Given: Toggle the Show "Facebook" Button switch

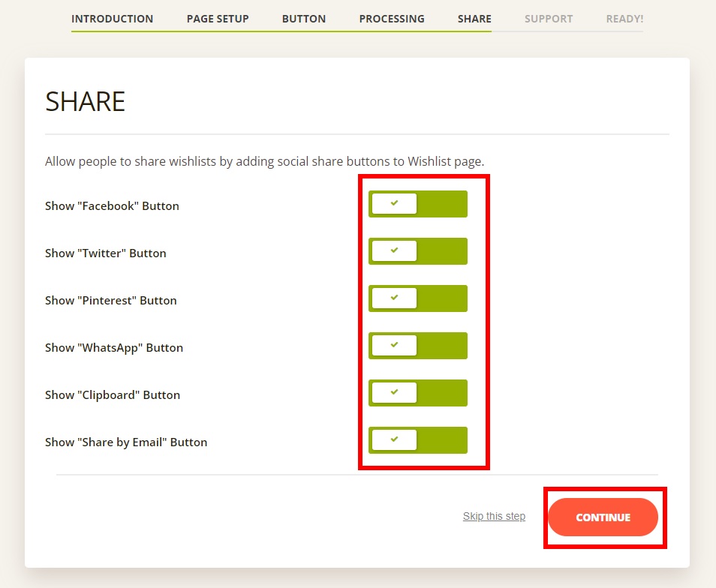Looking at the screenshot, I should (418, 204).
